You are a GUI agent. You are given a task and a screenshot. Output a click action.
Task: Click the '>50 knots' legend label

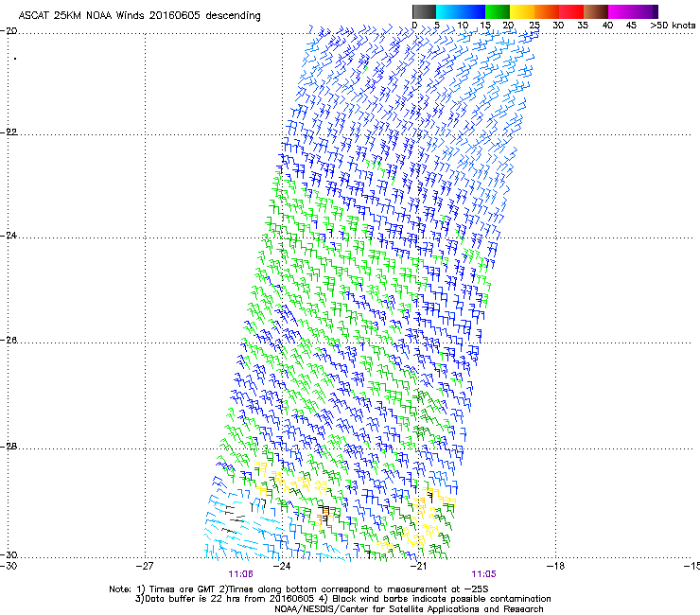click(673, 26)
